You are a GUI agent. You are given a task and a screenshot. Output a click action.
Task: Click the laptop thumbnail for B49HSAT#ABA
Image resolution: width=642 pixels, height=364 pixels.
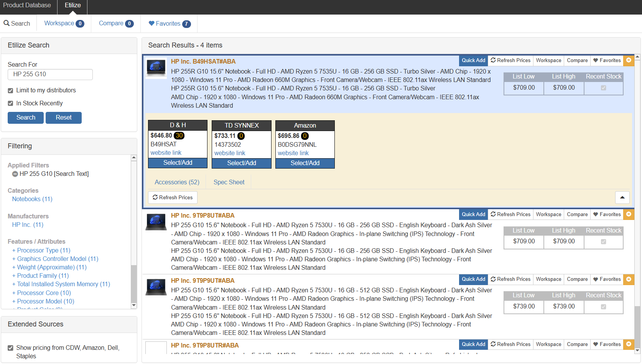click(x=156, y=67)
